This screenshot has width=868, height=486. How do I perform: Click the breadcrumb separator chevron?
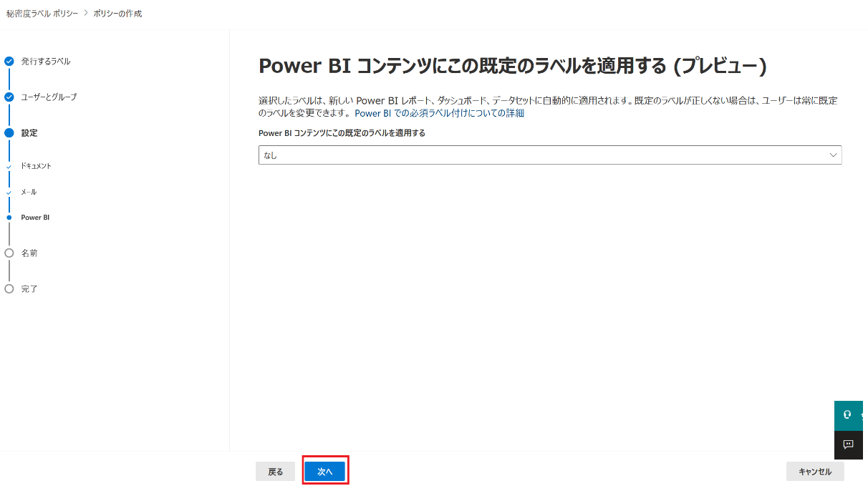click(x=86, y=14)
